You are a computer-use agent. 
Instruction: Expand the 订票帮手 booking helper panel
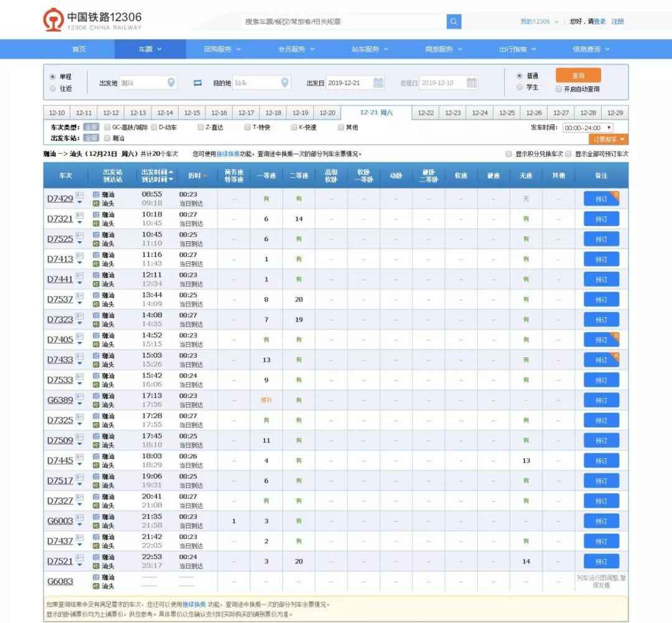(609, 140)
